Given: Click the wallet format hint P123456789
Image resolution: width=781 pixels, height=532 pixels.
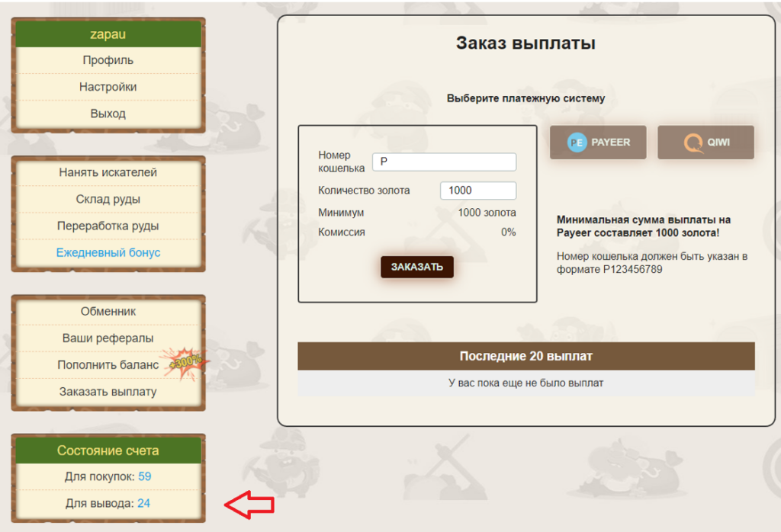Looking at the screenshot, I should [632, 269].
